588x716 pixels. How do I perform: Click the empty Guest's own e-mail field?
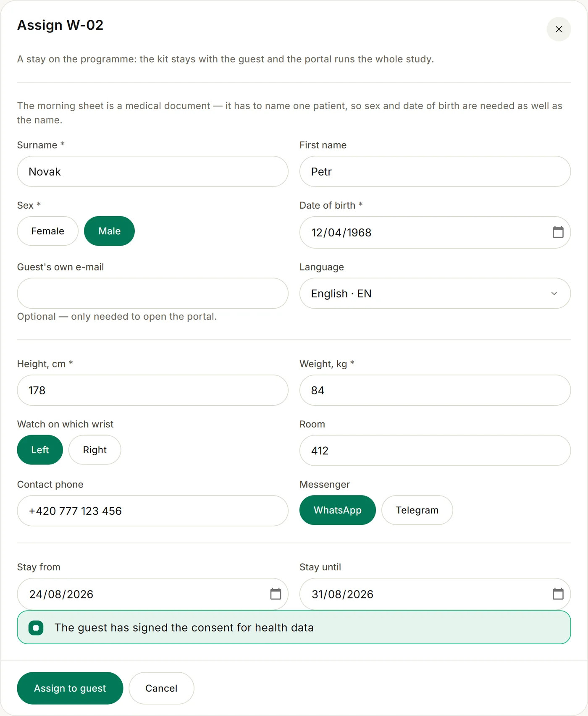(x=152, y=293)
